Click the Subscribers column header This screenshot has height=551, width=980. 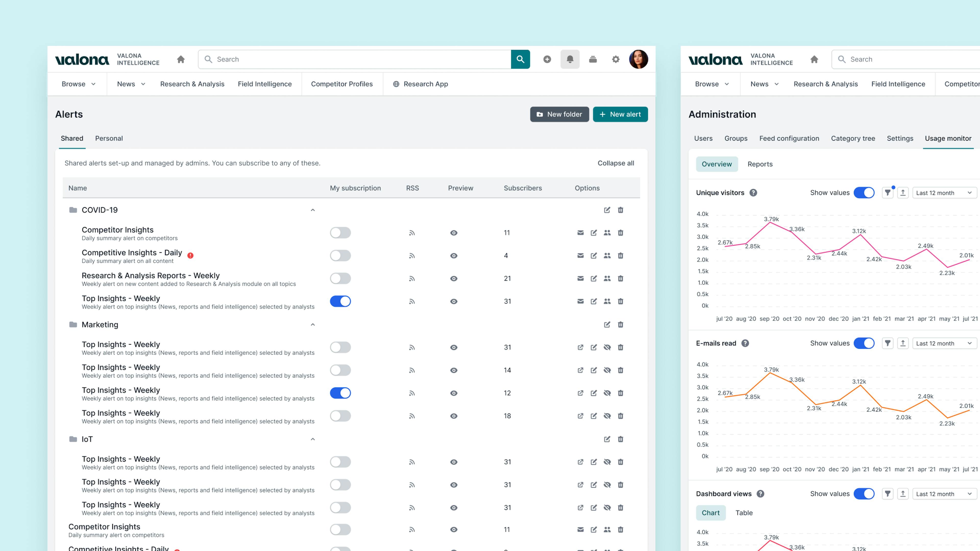(x=523, y=188)
